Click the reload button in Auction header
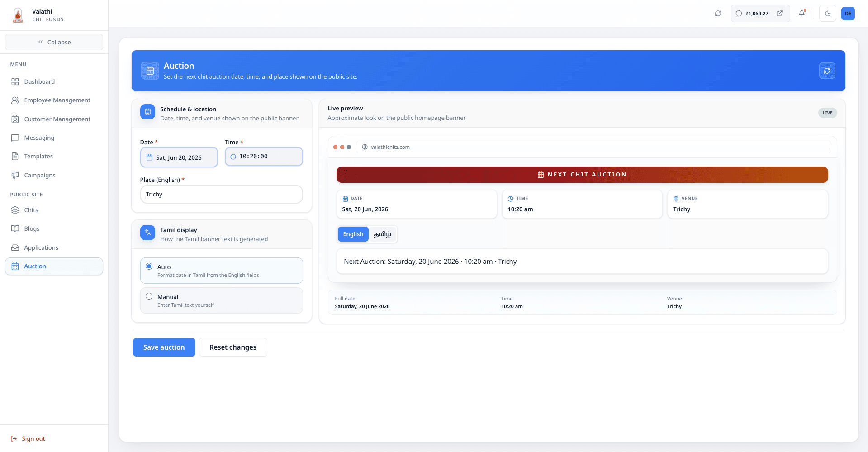 [x=827, y=71]
